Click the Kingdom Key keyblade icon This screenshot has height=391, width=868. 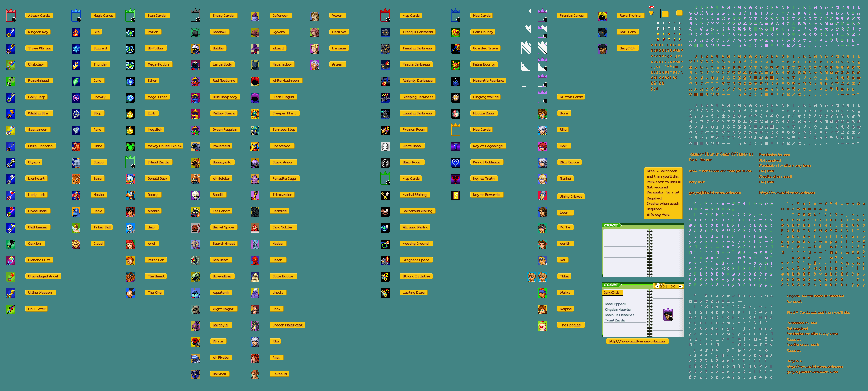pyautogui.click(x=11, y=32)
